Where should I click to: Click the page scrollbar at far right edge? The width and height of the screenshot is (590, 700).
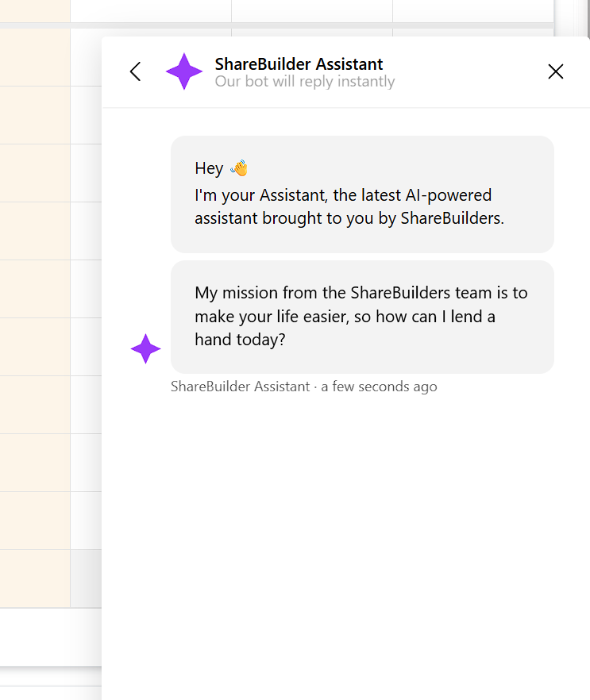(587, 17)
